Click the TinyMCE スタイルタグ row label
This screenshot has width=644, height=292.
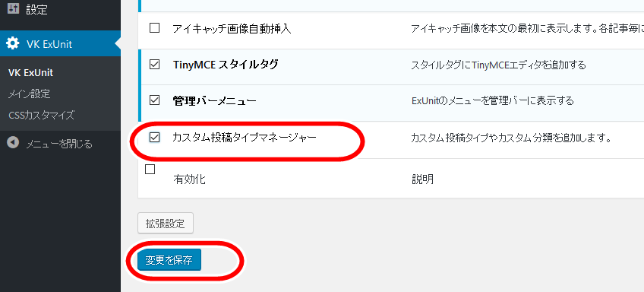pyautogui.click(x=226, y=65)
